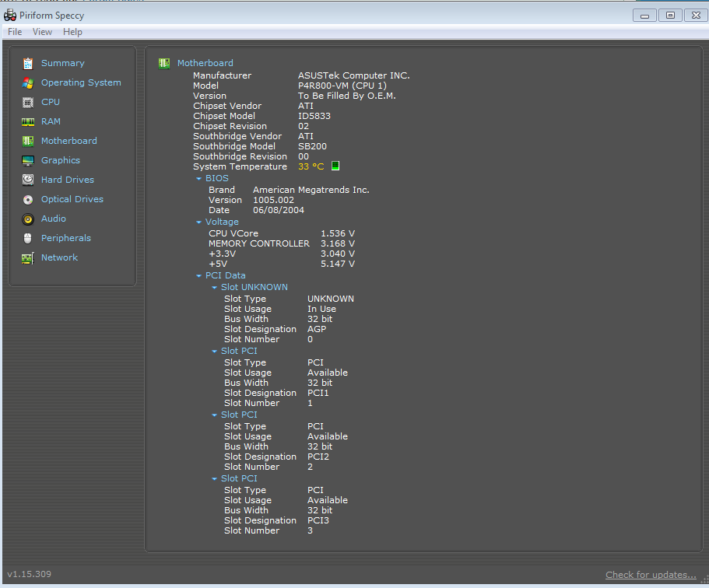Click the RAM module icon in sidebar
The height and width of the screenshot is (588, 709).
(x=28, y=122)
